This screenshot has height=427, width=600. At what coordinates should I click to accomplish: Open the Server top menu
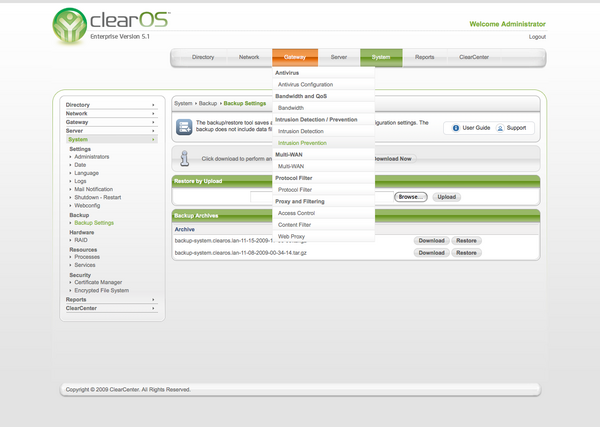(x=339, y=57)
